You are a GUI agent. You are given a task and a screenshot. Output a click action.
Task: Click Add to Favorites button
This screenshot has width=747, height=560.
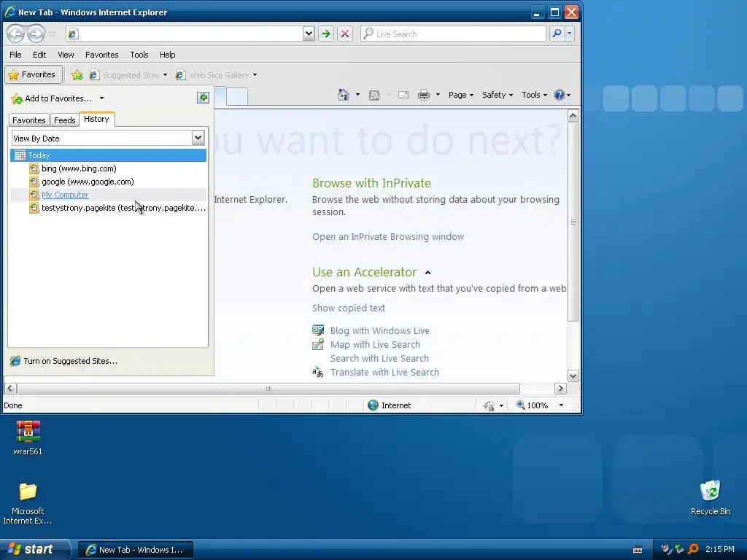pos(52,98)
